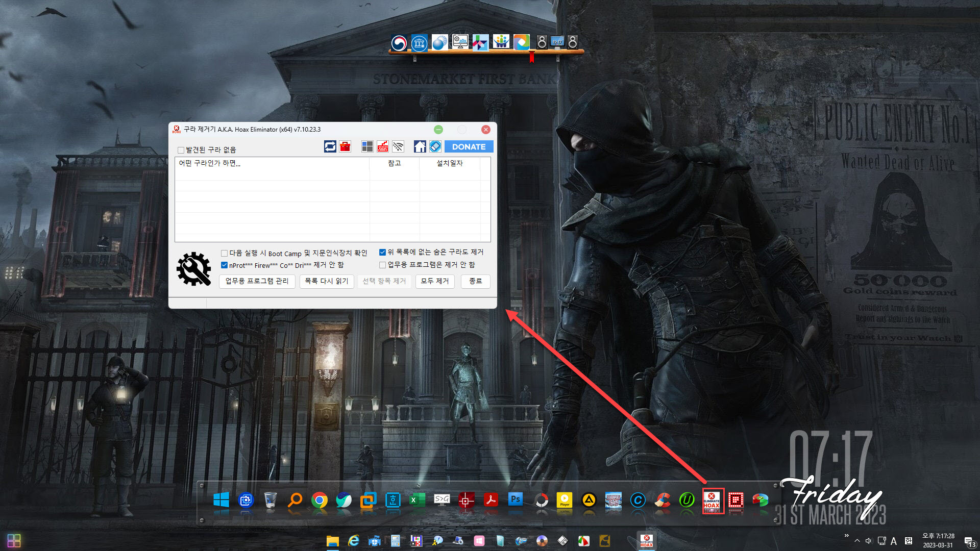
Task: Click the Windows logo in the dock
Action: tap(221, 500)
